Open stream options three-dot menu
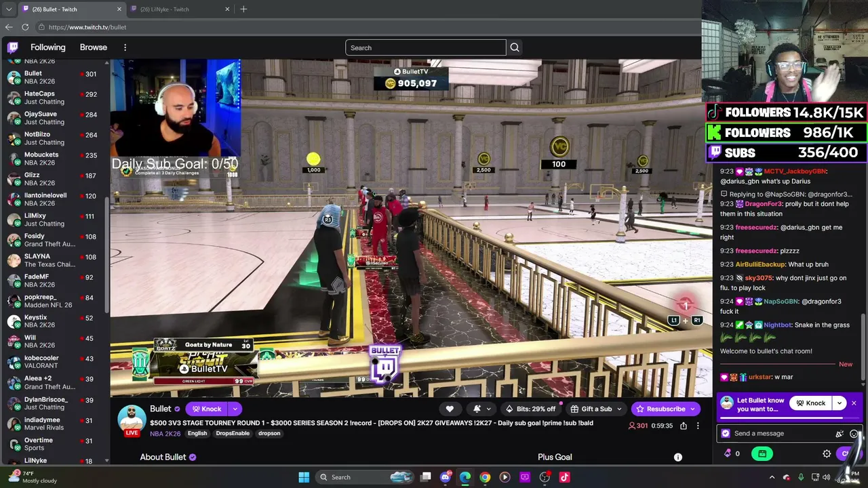Image resolution: width=868 pixels, height=488 pixels. [x=698, y=426]
